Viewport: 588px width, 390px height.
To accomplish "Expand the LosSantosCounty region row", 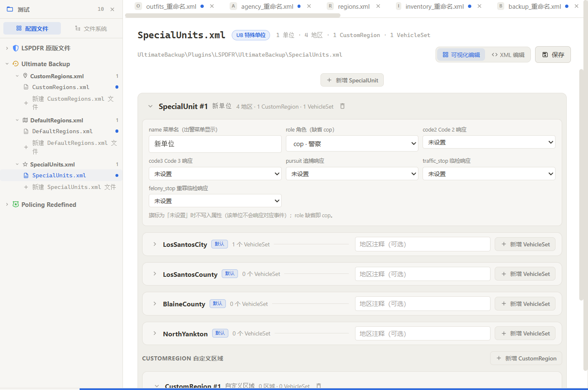I will (x=155, y=274).
